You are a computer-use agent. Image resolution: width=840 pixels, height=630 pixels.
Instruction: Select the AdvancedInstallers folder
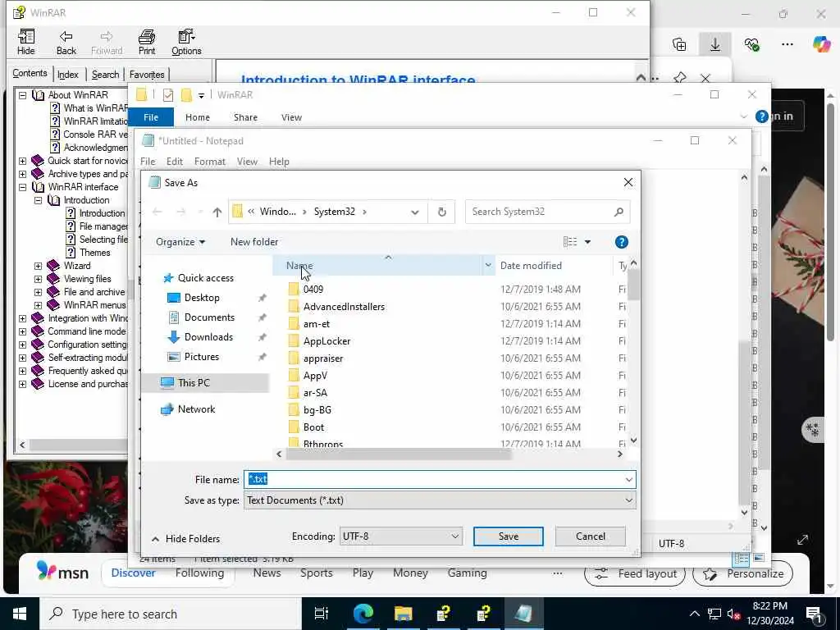point(344,307)
